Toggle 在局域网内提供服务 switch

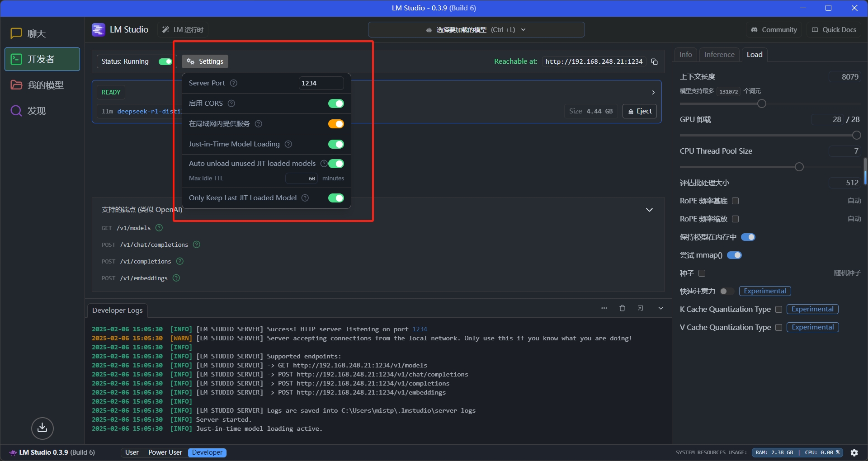click(336, 124)
